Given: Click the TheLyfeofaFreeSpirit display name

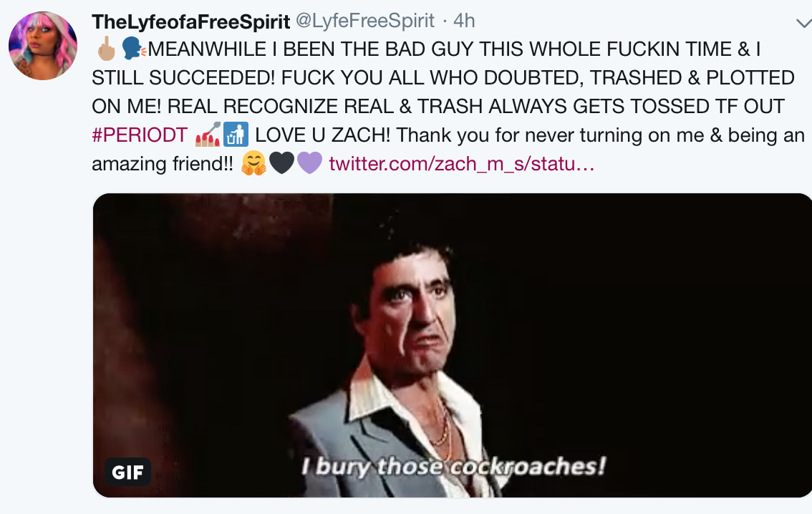Looking at the screenshot, I should (x=190, y=21).
